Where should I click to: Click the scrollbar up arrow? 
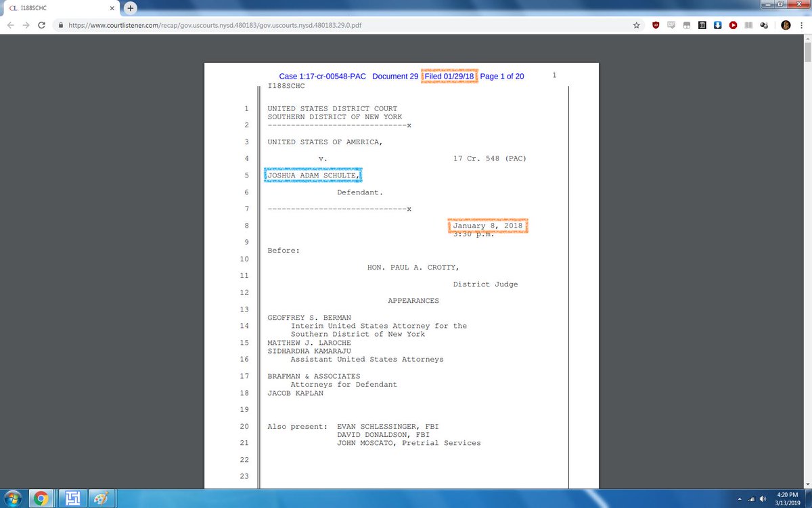coord(807,39)
